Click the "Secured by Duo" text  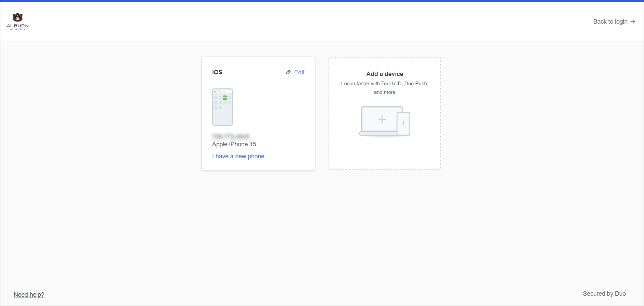pyautogui.click(x=604, y=294)
